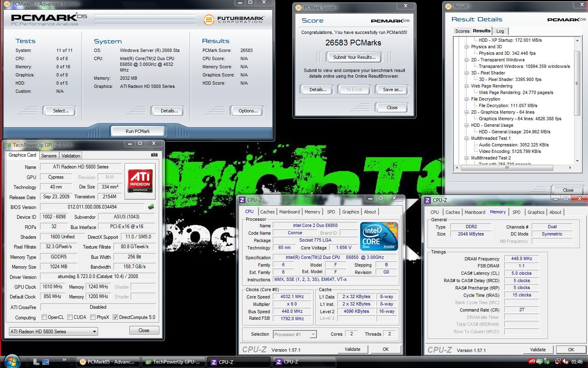Image resolution: width=588 pixels, height=368 pixels.
Task: Click Video Encoding: 5128.799 KB/s result row
Action: [x=510, y=151]
